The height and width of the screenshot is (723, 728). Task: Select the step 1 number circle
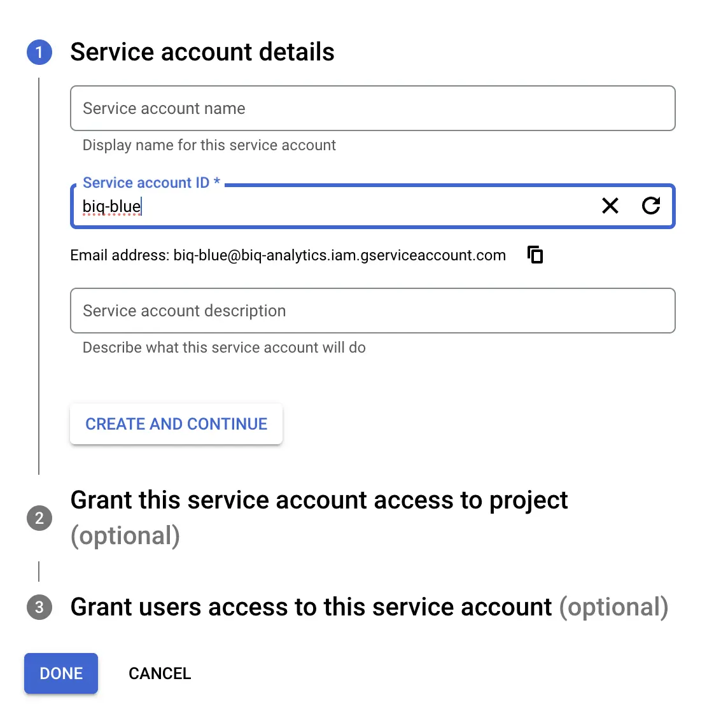(x=39, y=52)
